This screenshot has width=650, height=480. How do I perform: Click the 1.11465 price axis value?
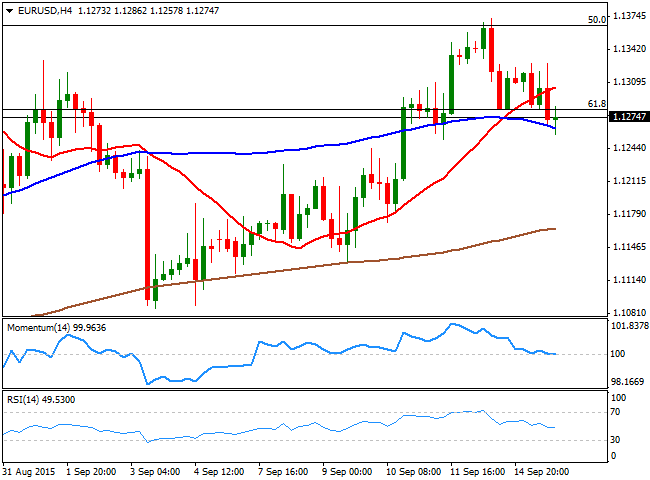(x=629, y=247)
